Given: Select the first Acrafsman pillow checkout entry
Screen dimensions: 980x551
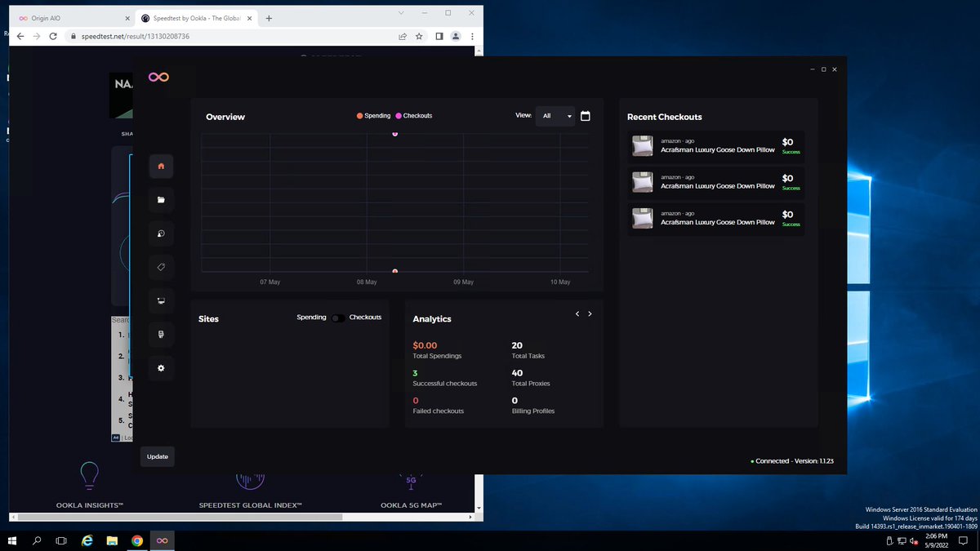Looking at the screenshot, I should pyautogui.click(x=715, y=146).
